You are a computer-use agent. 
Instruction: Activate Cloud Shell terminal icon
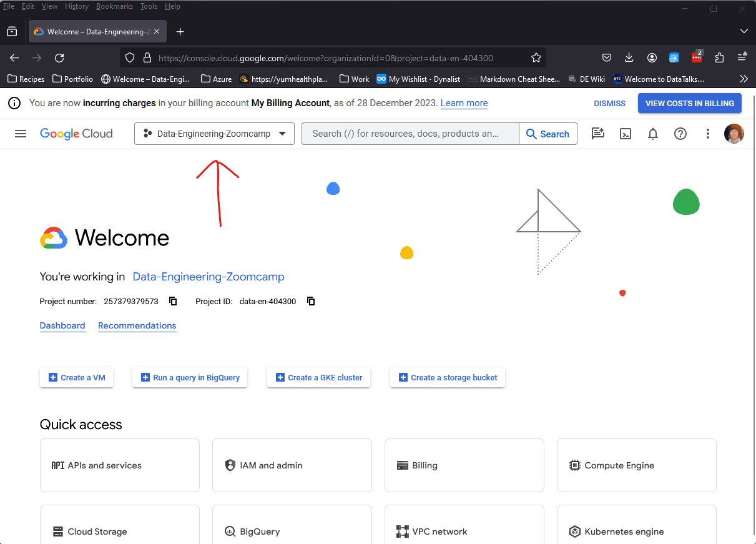coord(626,134)
